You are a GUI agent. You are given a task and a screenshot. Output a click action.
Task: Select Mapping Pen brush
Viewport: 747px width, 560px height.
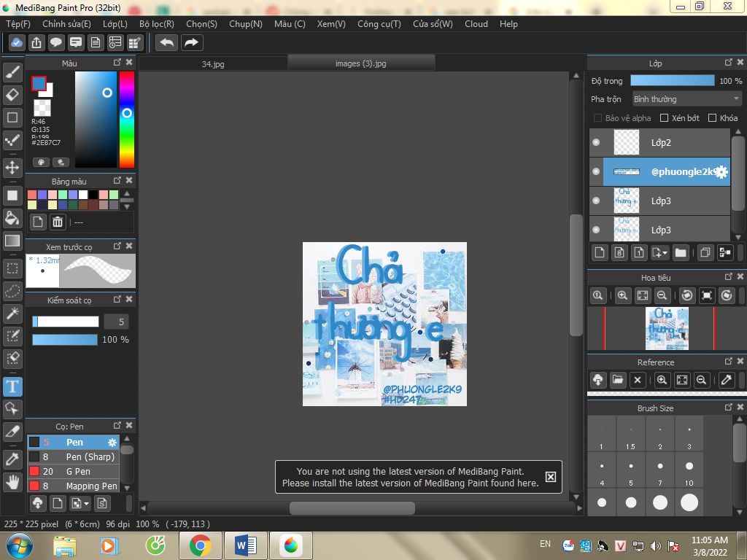[73, 486]
